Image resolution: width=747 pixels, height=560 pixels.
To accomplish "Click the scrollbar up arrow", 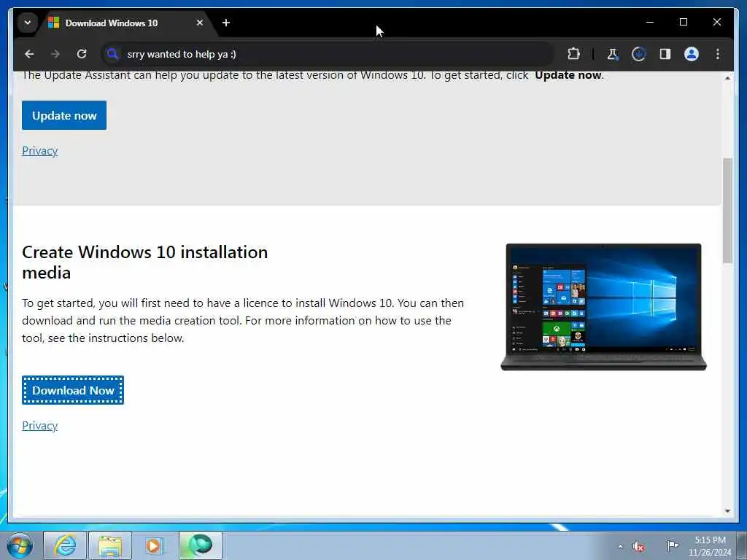I will 727,78.
